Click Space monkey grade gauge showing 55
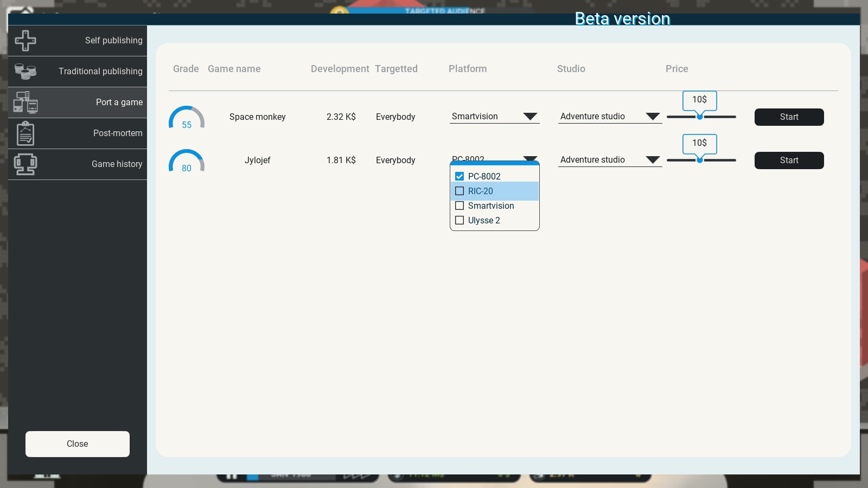The width and height of the screenshot is (868, 488). (x=187, y=118)
